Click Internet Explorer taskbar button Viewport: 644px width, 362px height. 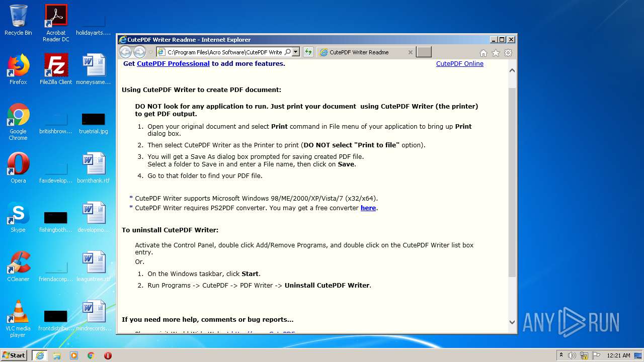point(39,355)
